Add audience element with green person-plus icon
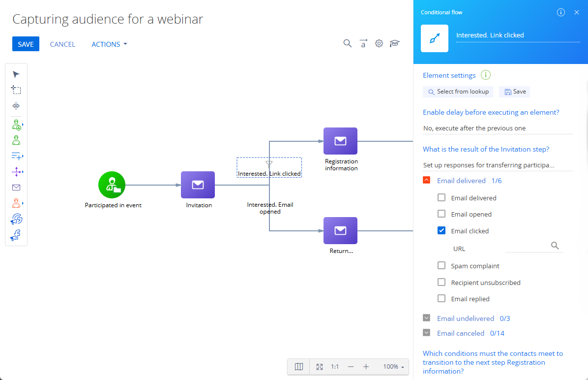Image resolution: width=588 pixels, height=380 pixels. pyautogui.click(x=17, y=125)
